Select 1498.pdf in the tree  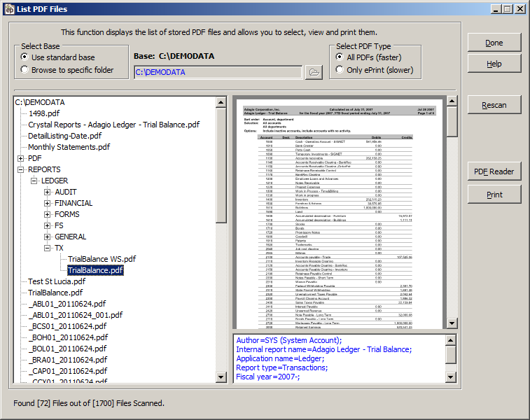tap(44, 113)
